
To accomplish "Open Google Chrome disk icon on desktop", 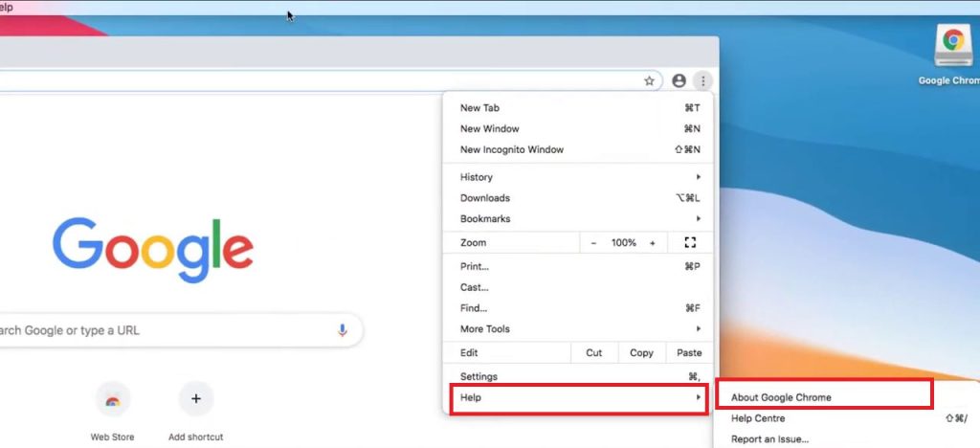I will coord(953,46).
